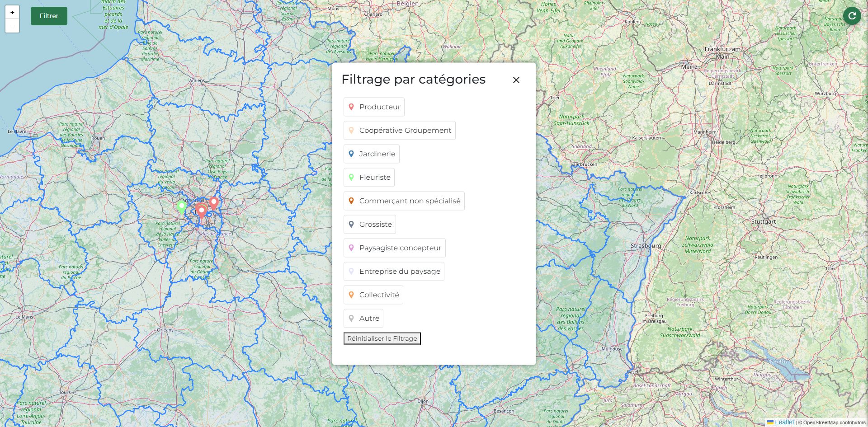The width and height of the screenshot is (868, 427).
Task: Click the map zoom out minus button
Action: 12,26
